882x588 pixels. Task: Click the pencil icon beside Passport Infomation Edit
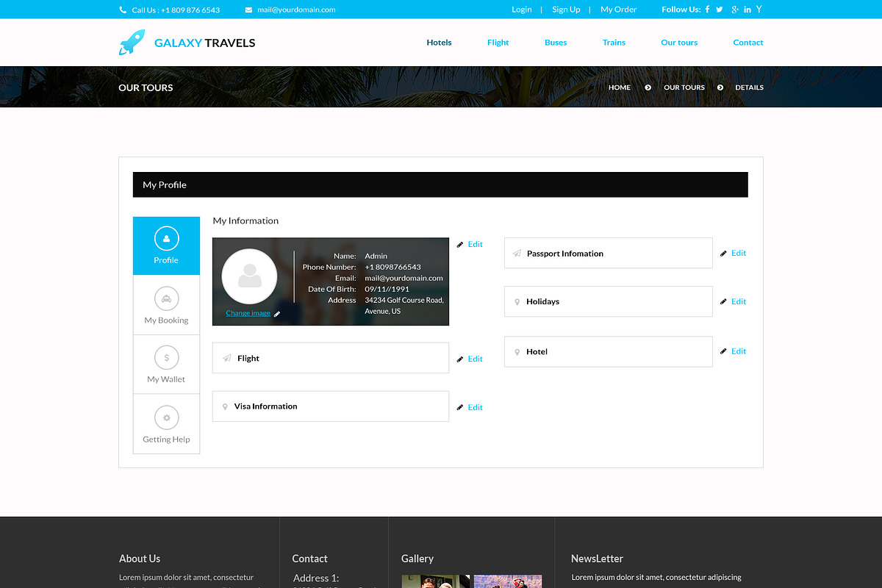click(723, 254)
